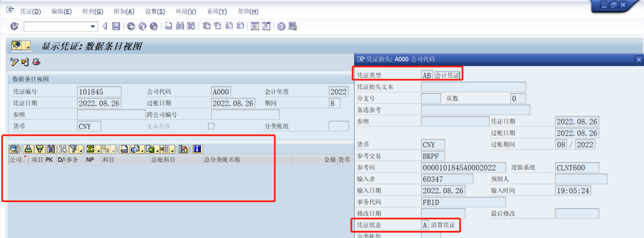Click the 逻辑系统 field showing CLNT600
Screen dimensions: 644x238
point(577,167)
